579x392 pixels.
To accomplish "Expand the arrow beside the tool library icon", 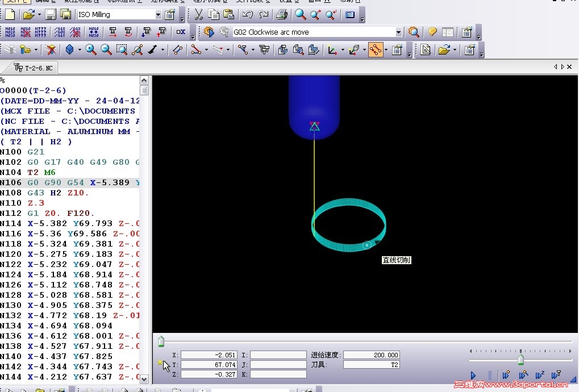I will [x=36, y=50].
